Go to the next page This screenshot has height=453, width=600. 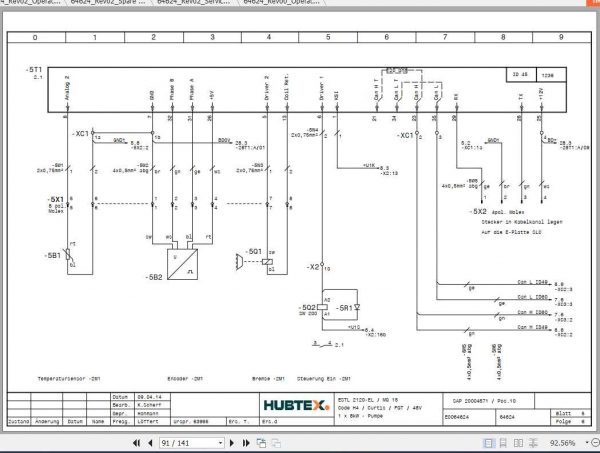(x=232, y=443)
